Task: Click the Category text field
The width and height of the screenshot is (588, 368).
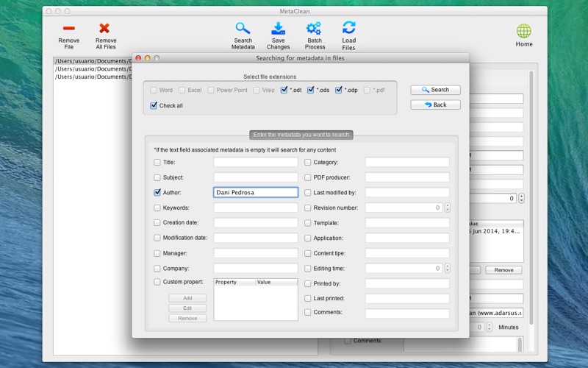Action: [407, 162]
